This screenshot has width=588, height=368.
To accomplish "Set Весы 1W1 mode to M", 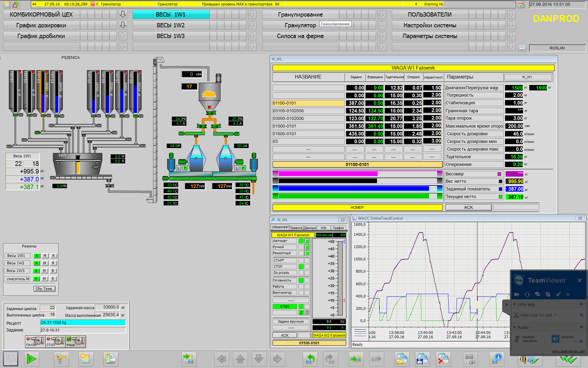I will (45, 256).
